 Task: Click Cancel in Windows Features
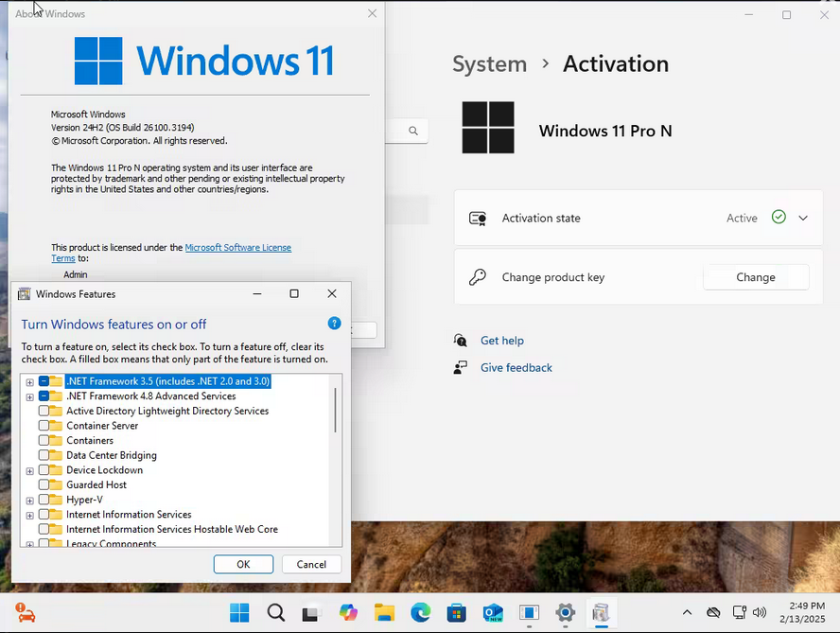click(x=311, y=564)
